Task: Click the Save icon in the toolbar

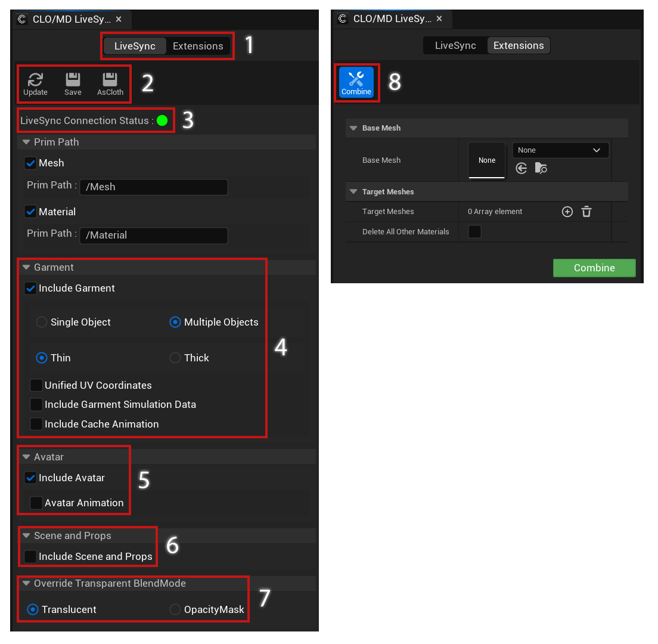Action: (73, 79)
